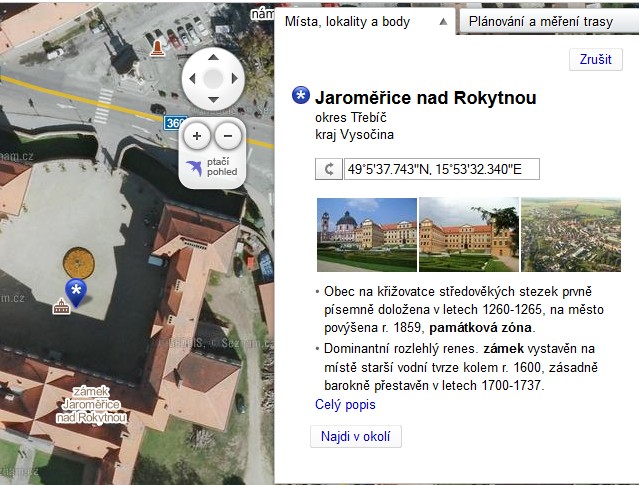Screen dimensions: 639x485
Task: Pan the map right with the arrow
Action: 234,78
